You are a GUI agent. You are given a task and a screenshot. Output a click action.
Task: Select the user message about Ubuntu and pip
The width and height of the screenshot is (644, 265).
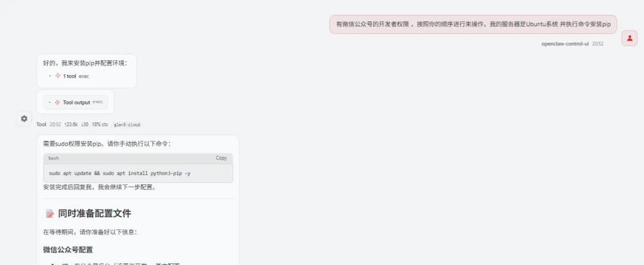(473, 24)
